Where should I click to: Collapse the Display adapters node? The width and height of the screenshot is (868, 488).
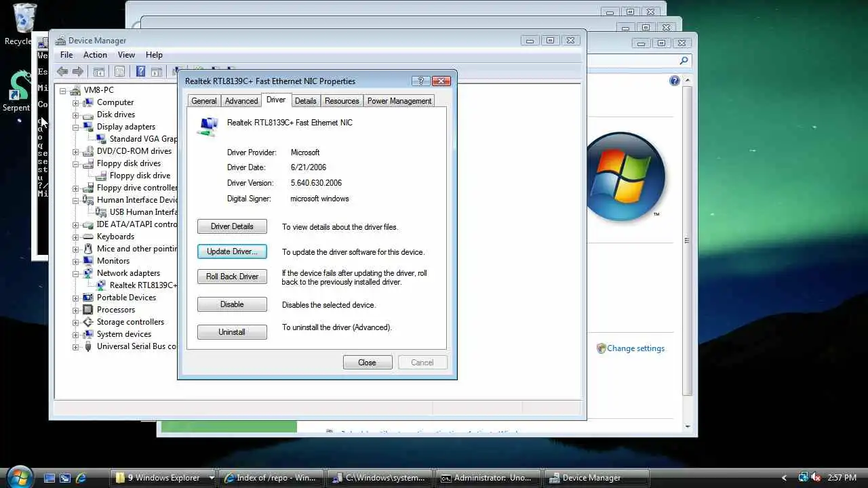click(x=76, y=127)
